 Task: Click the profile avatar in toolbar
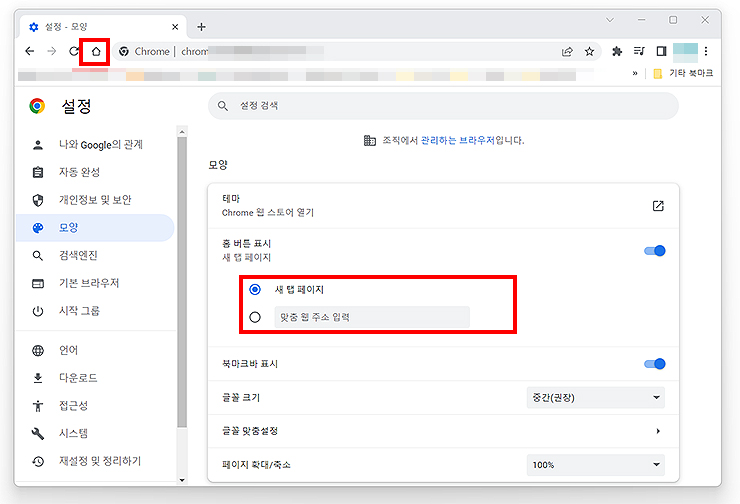click(685, 52)
